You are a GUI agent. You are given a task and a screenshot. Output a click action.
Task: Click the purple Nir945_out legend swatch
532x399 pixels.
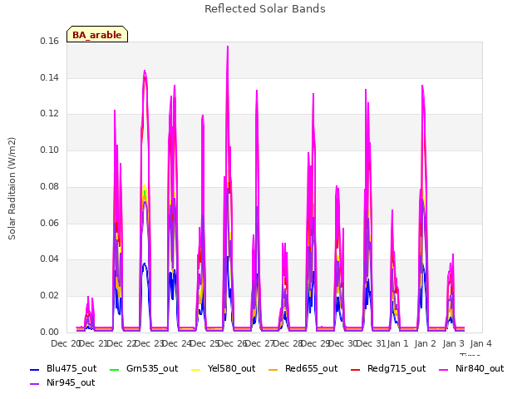[x=35, y=384]
